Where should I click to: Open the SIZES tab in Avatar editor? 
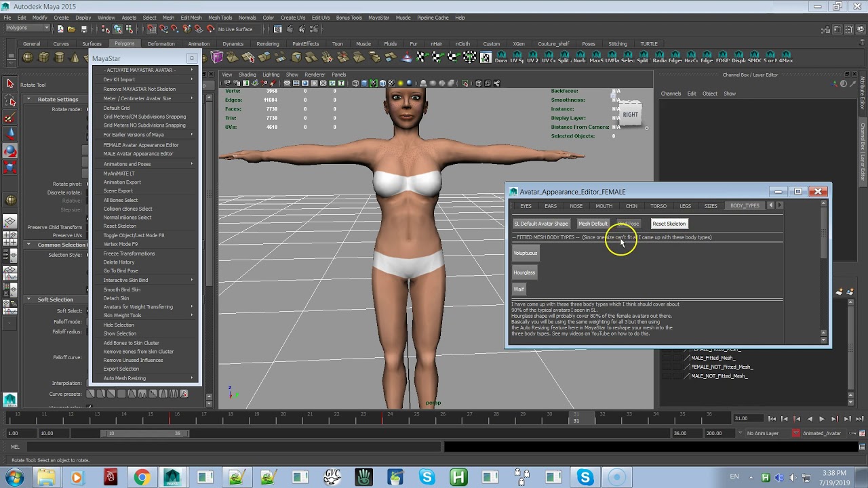[x=711, y=206]
